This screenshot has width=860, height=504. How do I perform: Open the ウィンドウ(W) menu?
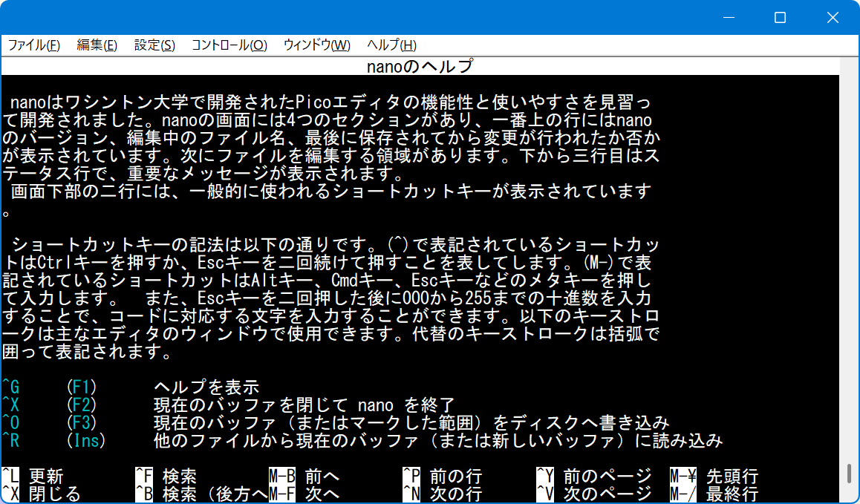[317, 45]
